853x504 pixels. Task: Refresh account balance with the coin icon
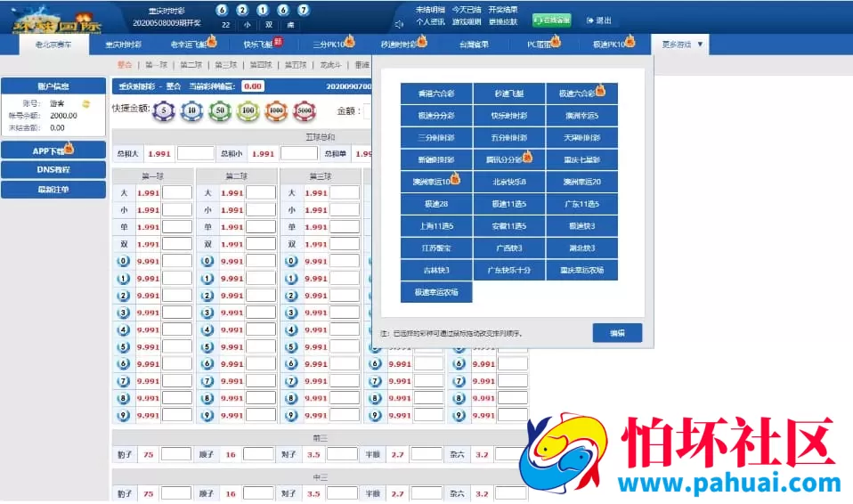coord(86,103)
